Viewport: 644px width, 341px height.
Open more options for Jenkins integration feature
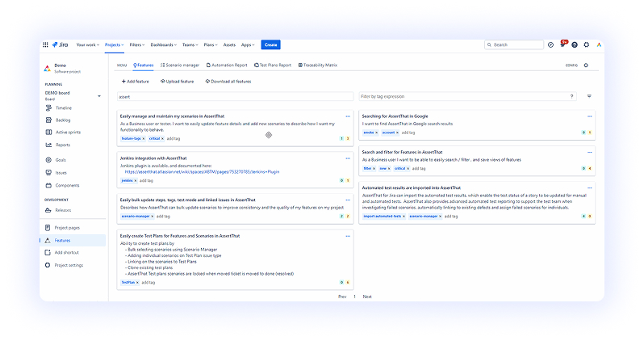(x=348, y=158)
